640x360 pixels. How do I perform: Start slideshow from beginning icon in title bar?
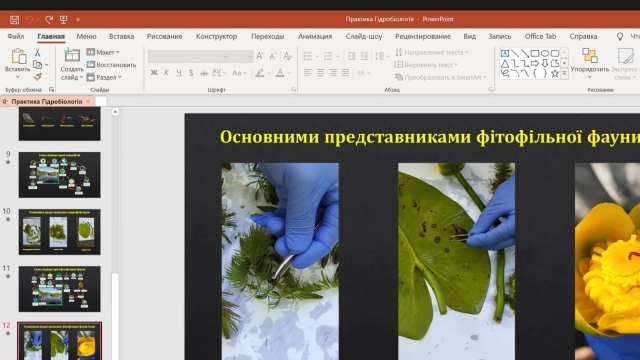(x=64, y=19)
